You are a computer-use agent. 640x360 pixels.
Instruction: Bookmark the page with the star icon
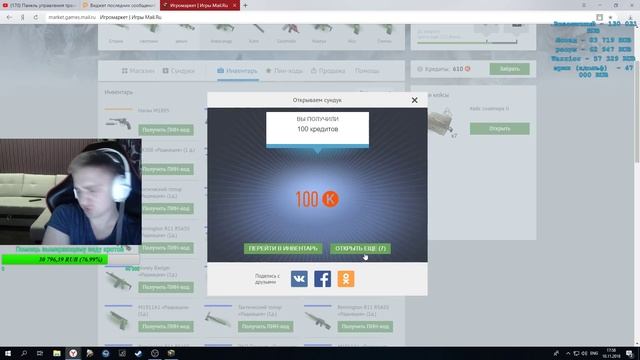(611, 17)
